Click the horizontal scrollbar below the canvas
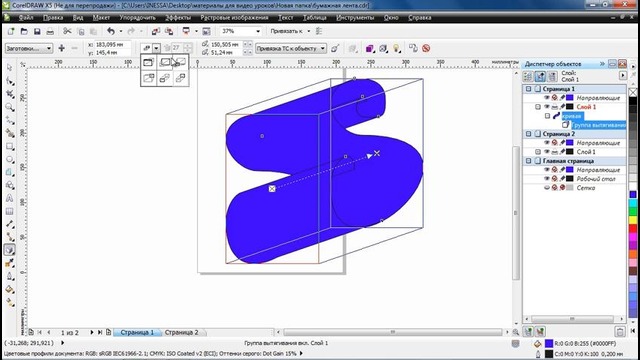This screenshot has height=360, width=640. click(393, 332)
